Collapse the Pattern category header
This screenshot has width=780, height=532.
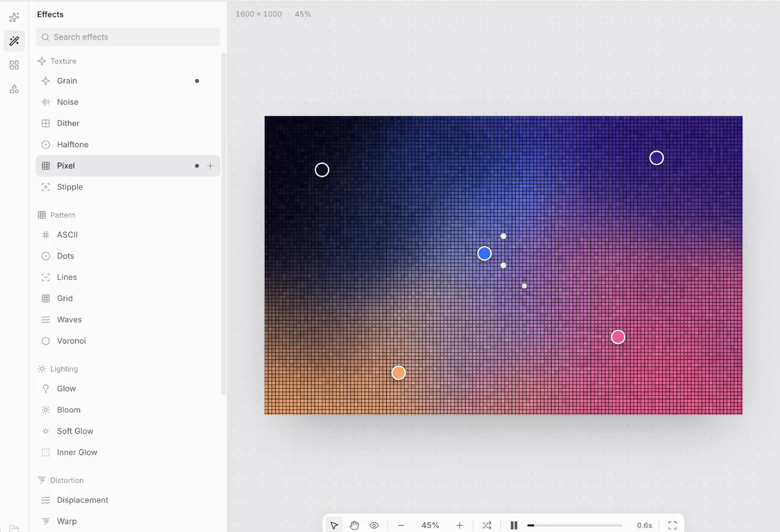tap(56, 215)
